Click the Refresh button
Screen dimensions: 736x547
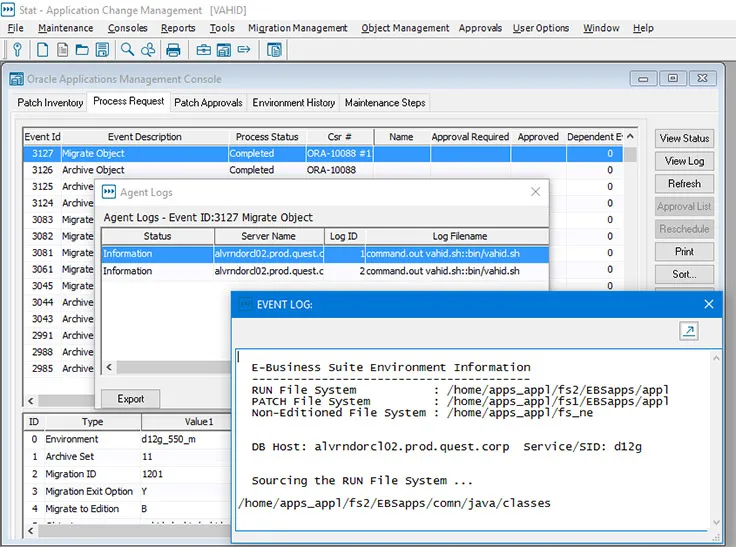point(684,184)
